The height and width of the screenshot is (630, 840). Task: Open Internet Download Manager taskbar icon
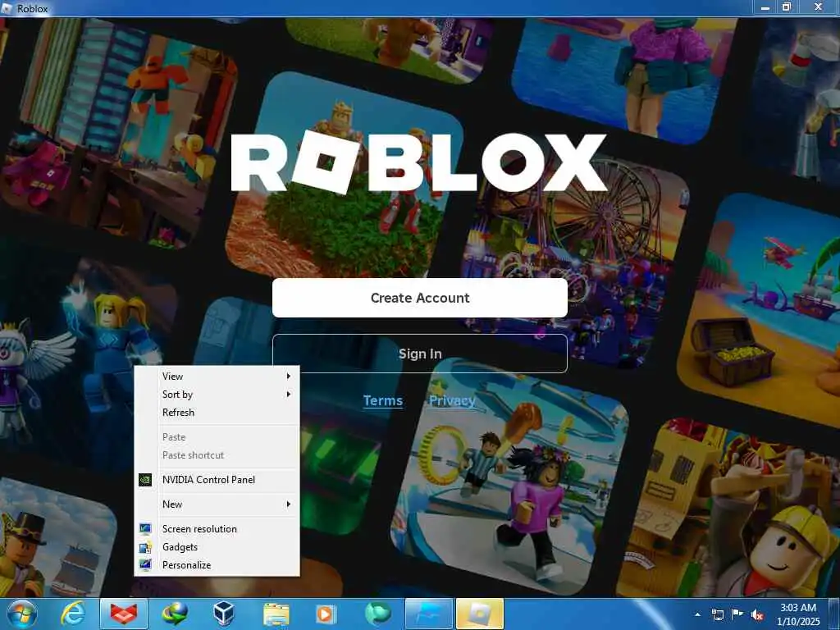point(175,614)
